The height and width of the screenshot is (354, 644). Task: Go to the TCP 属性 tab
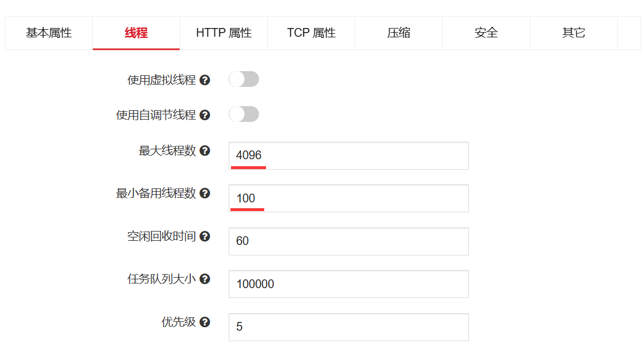point(311,33)
